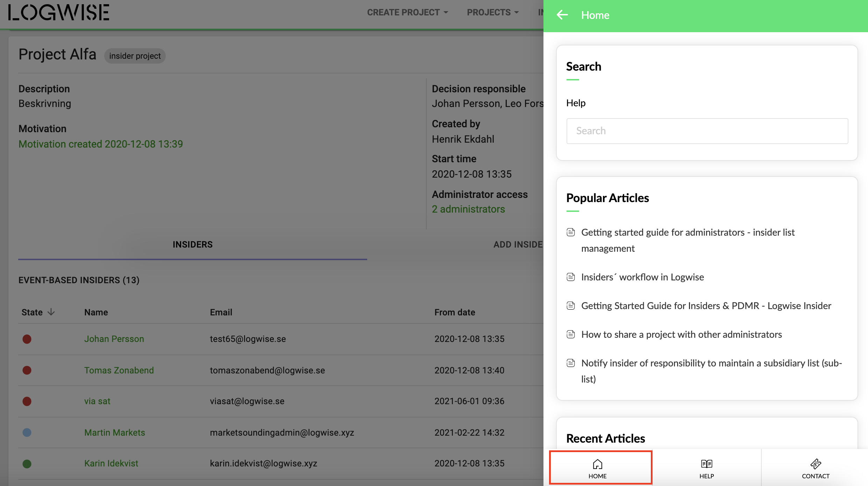
Task: Open Insiders´ workflow in Logwise article
Action: click(642, 277)
